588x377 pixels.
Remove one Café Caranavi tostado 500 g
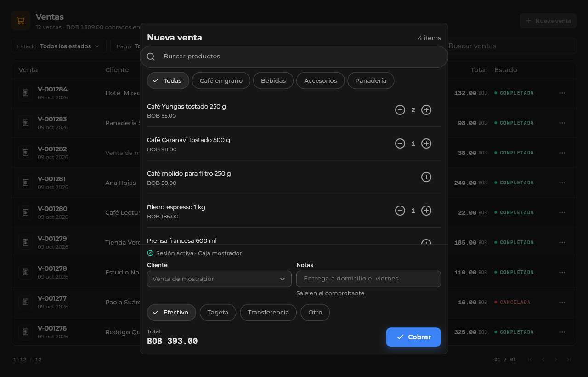pos(400,143)
